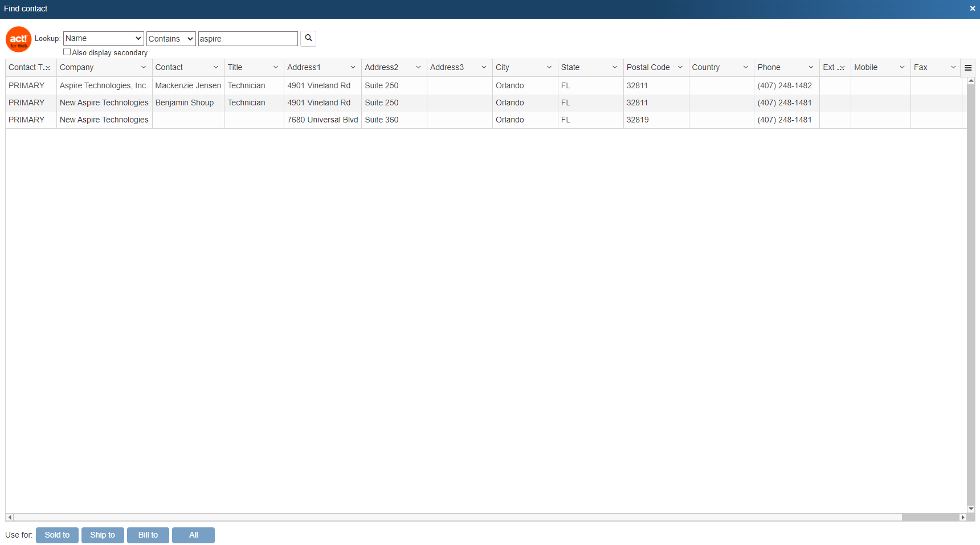Close the Find contact dialog

972,9
